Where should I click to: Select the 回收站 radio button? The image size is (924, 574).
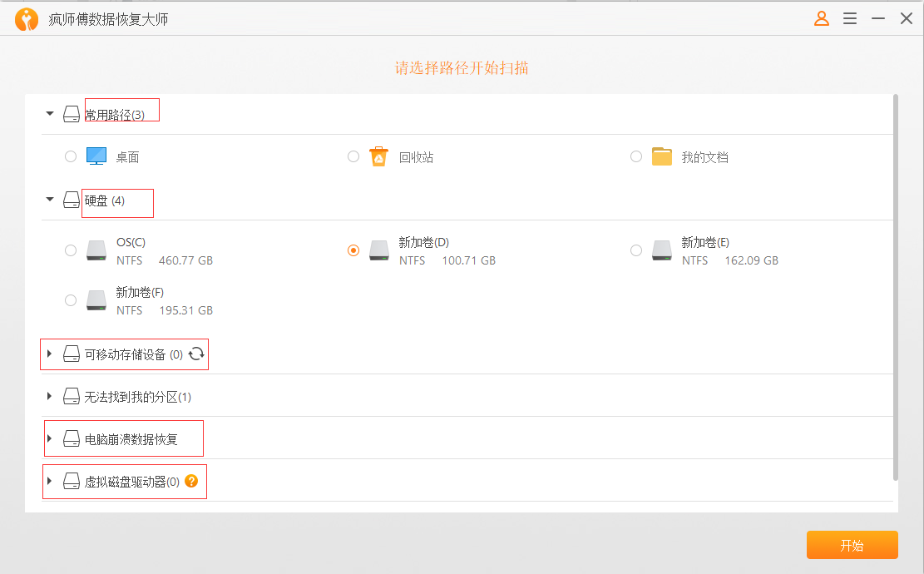pyautogui.click(x=353, y=156)
